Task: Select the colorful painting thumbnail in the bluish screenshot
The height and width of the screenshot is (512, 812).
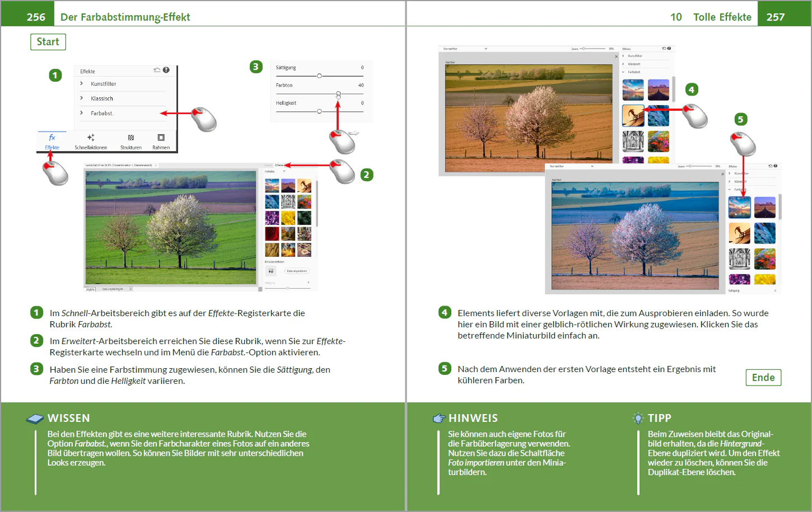Action: 765,259
